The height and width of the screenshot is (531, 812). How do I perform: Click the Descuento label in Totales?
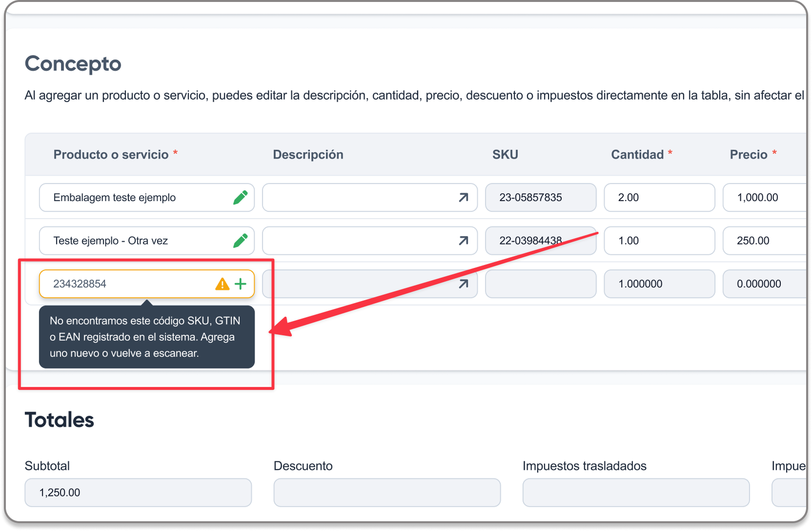(303, 466)
